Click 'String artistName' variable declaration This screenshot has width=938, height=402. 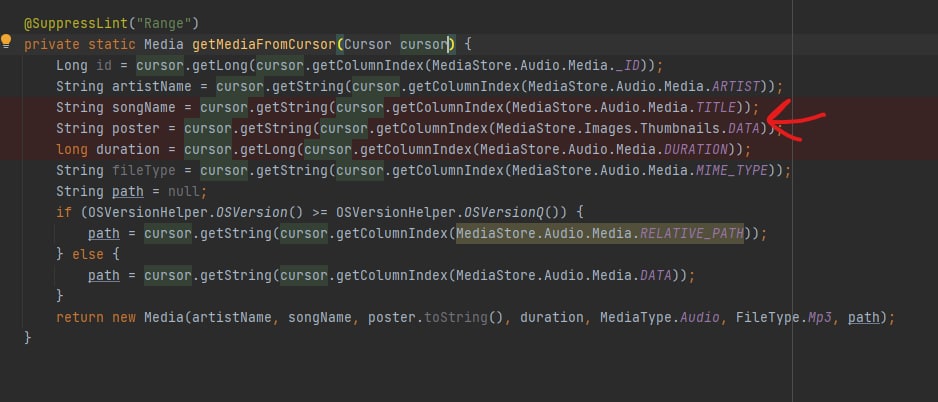point(124,87)
